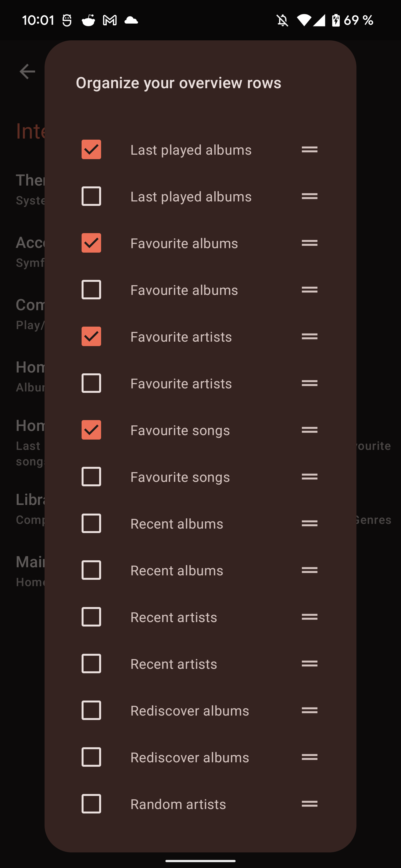
Task: Tap drag handle of checked Favourite artists row
Action: [309, 336]
